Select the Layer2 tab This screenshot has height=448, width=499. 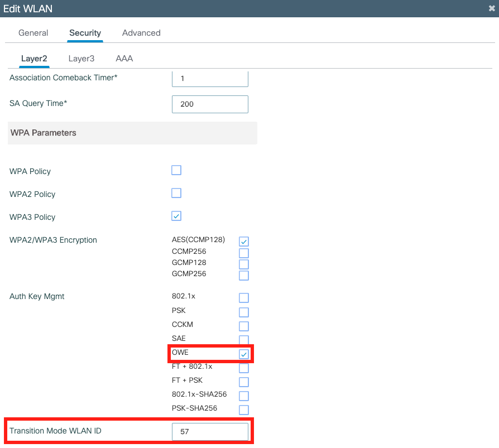click(x=34, y=58)
